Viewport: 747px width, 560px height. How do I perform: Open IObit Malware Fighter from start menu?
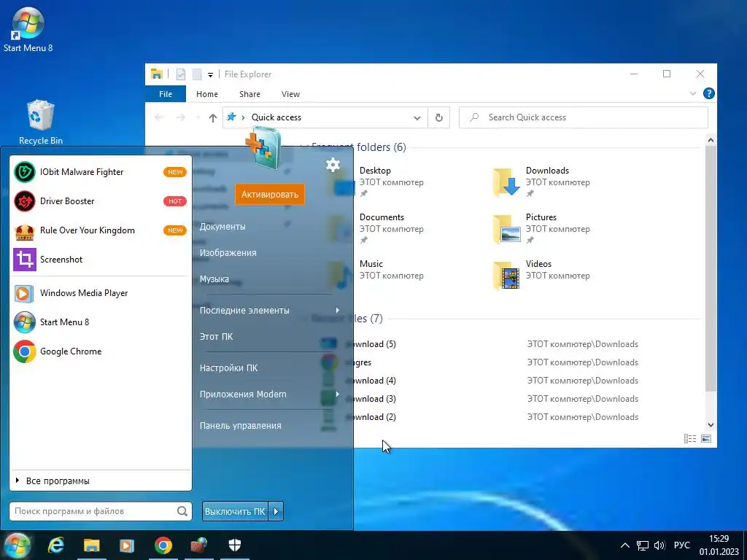click(x=100, y=172)
